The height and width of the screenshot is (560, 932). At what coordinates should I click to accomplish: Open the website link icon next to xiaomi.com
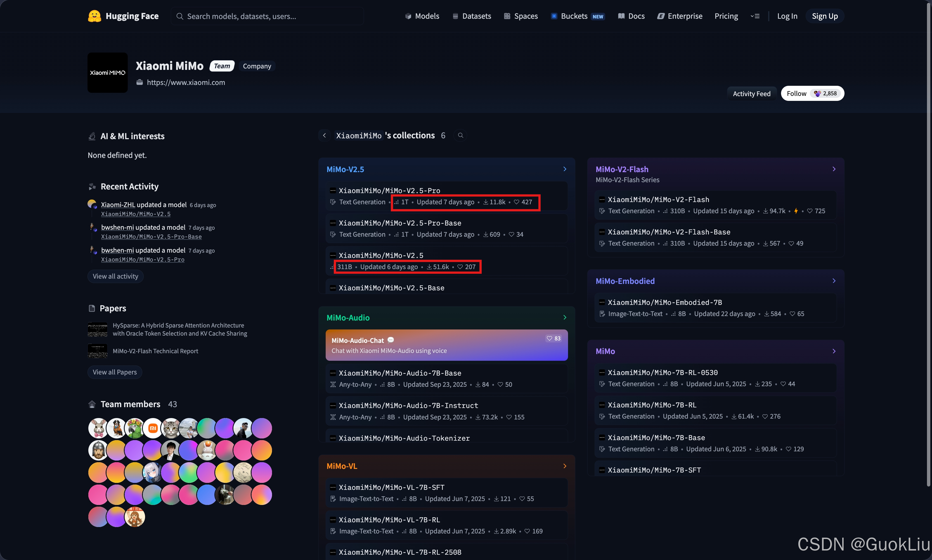coord(140,82)
